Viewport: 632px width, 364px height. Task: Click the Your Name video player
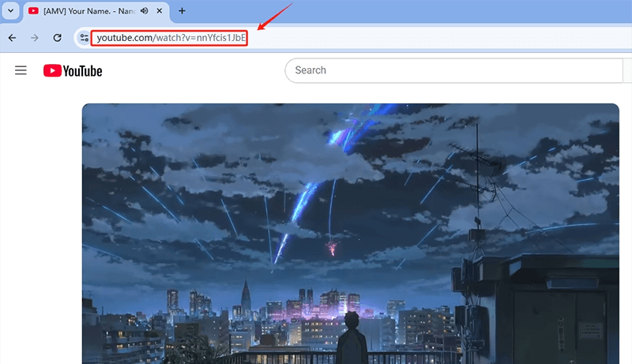[x=350, y=234]
